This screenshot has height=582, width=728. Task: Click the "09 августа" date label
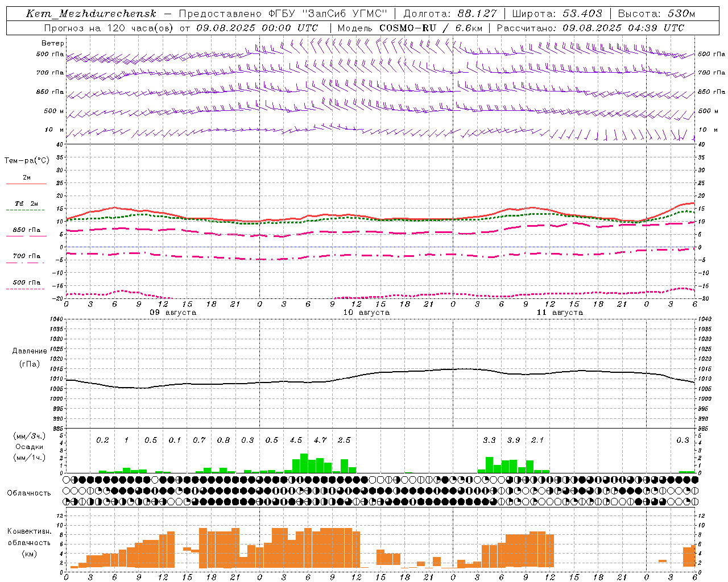173,313
